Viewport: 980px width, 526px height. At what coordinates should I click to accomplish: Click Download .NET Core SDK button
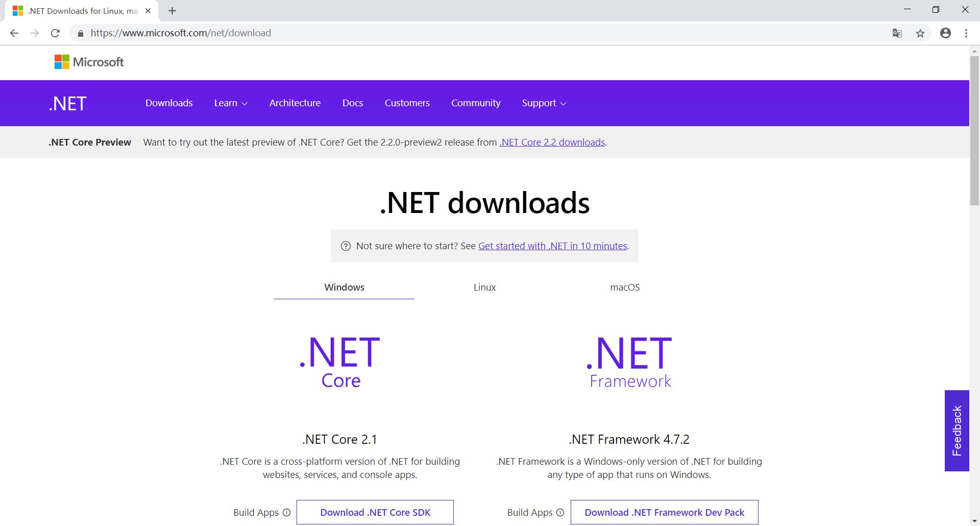375,512
